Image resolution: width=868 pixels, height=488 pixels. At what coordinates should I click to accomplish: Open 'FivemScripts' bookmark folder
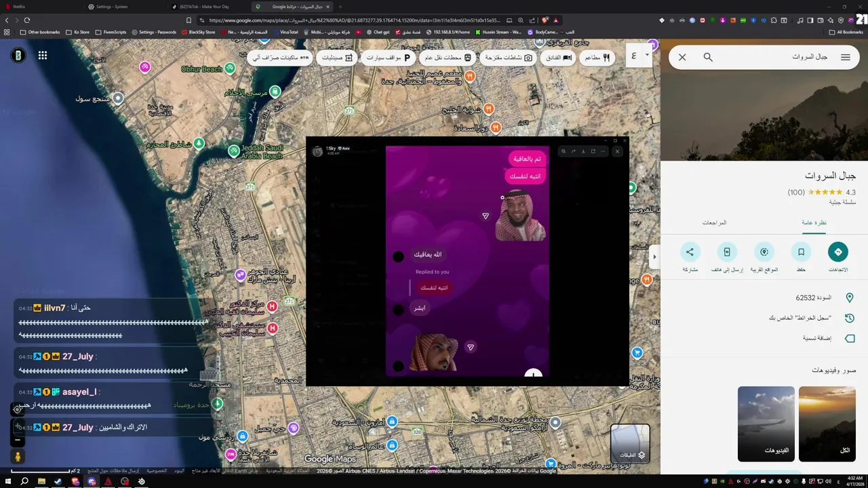pos(111,32)
